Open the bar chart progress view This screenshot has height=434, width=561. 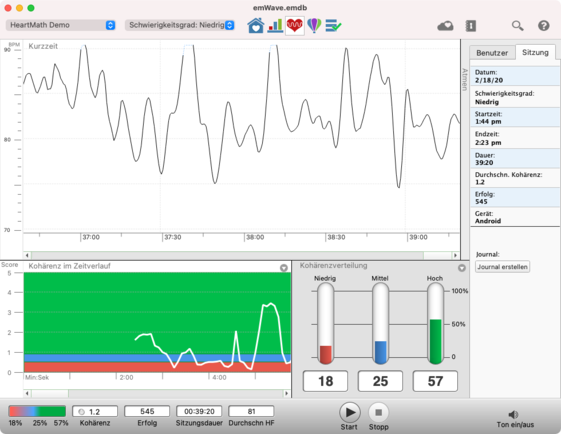click(275, 25)
